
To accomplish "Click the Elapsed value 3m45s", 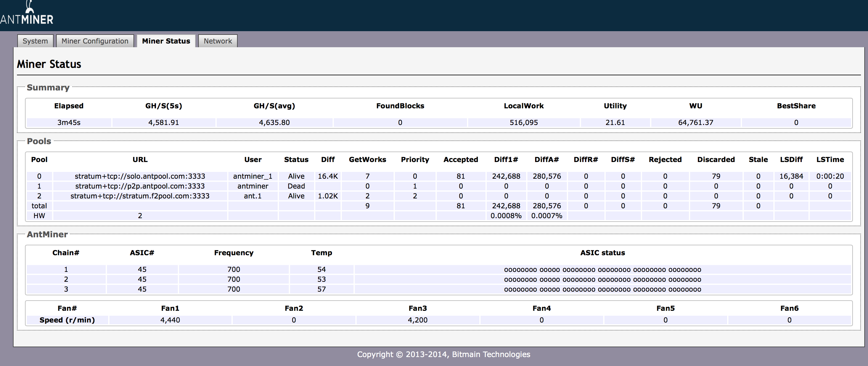I will pos(69,123).
